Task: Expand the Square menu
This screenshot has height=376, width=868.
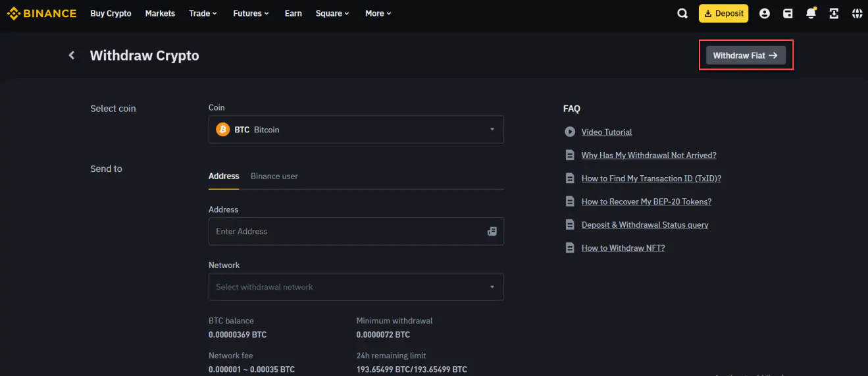Action: (332, 13)
